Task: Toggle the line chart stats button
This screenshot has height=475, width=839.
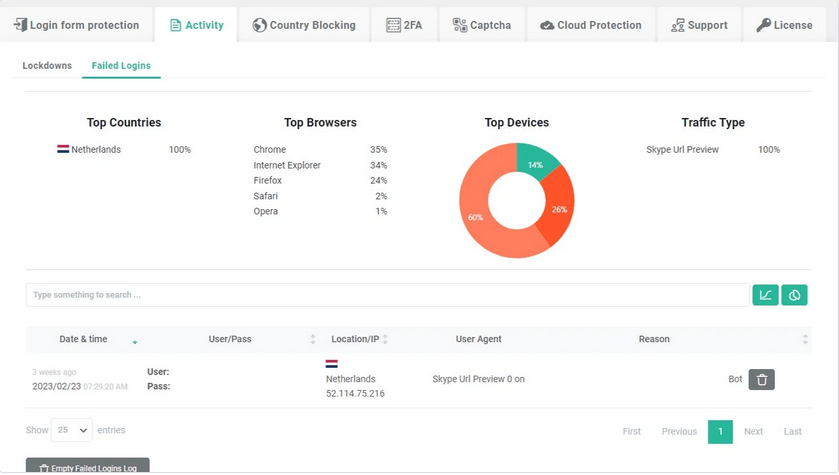Action: (x=765, y=295)
